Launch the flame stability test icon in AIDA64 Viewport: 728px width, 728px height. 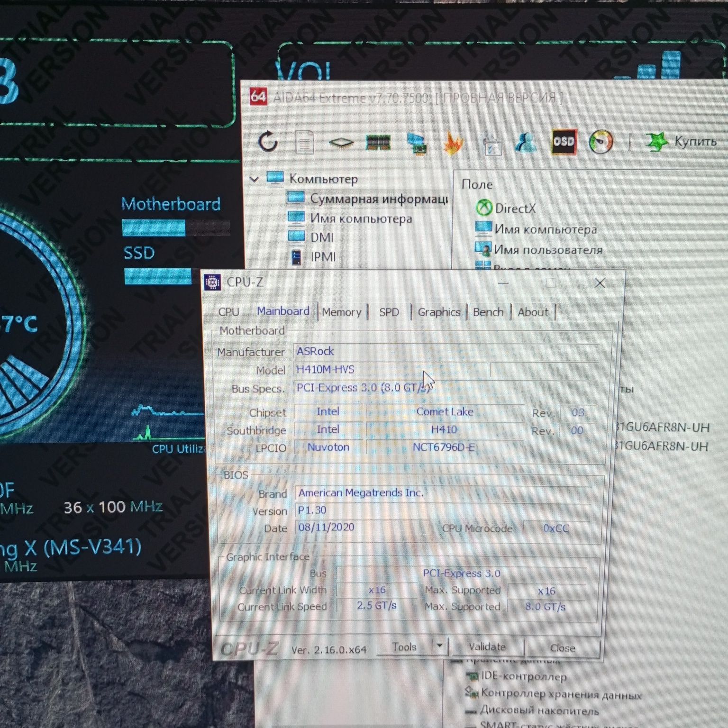(x=453, y=142)
